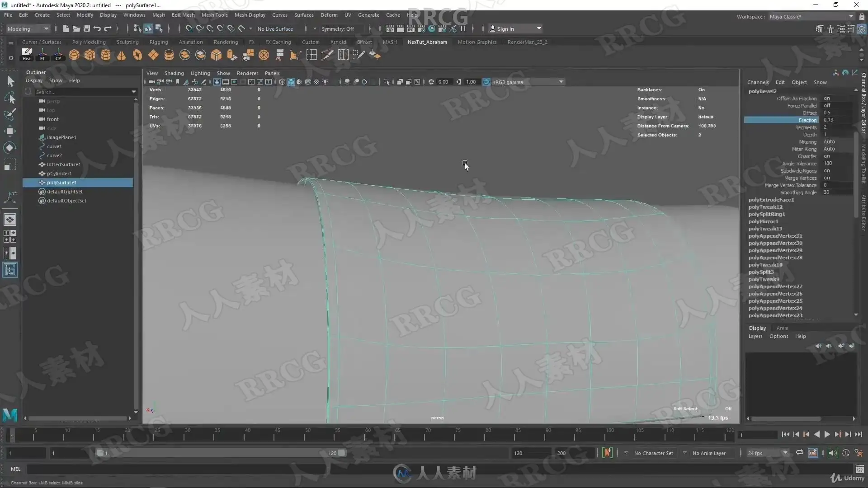Click the polygon sphere shelf icon

(x=74, y=55)
